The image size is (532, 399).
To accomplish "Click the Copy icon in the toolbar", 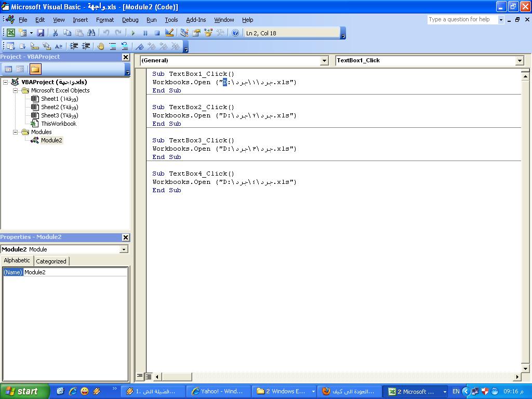I will pos(67,33).
